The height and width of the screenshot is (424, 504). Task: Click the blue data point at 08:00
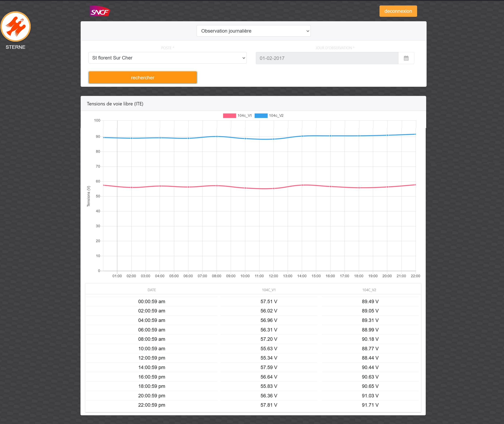(x=217, y=137)
